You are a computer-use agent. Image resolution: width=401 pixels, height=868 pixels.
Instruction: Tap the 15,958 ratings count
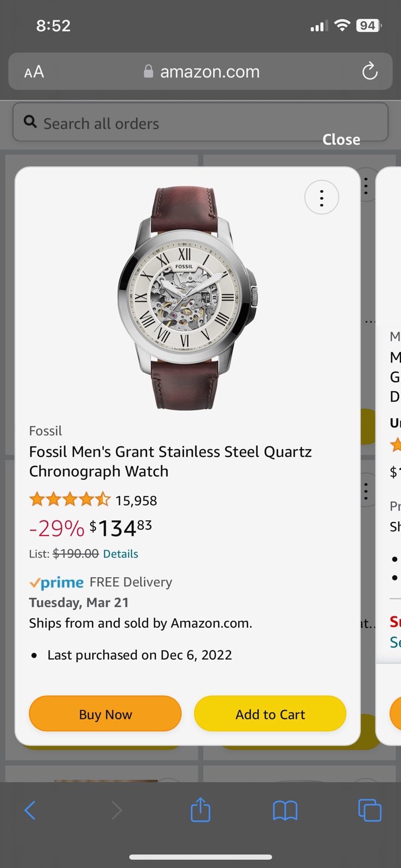click(136, 501)
